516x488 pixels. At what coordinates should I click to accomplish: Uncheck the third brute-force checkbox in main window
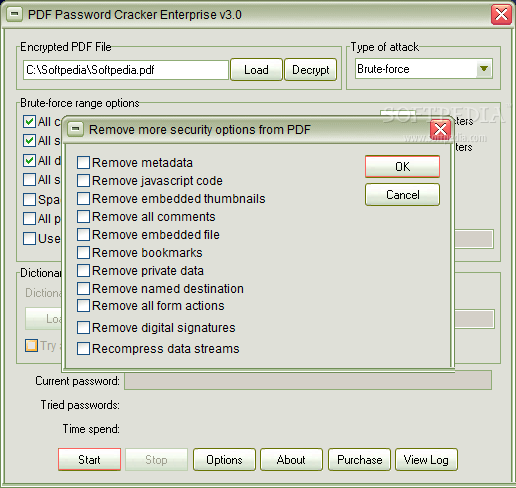click(x=30, y=160)
